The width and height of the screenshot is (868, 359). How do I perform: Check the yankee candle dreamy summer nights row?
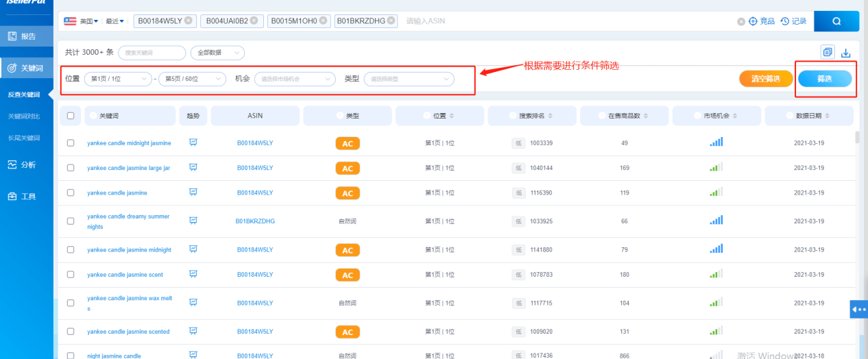[71, 221]
